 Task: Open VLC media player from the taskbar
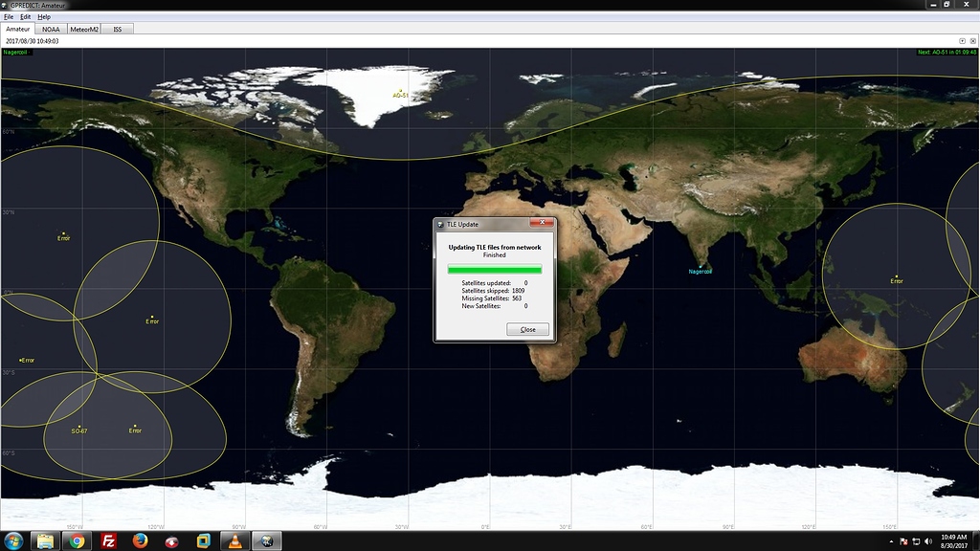tap(234, 540)
